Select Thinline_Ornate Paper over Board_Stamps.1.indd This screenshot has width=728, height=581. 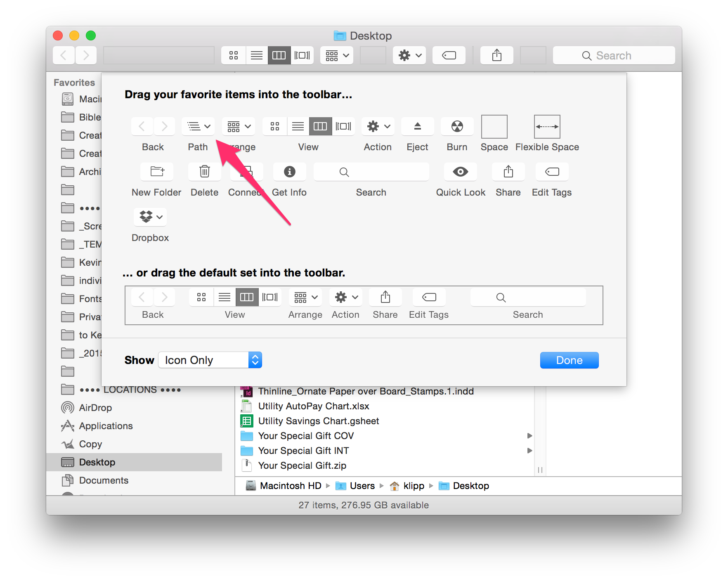(366, 391)
